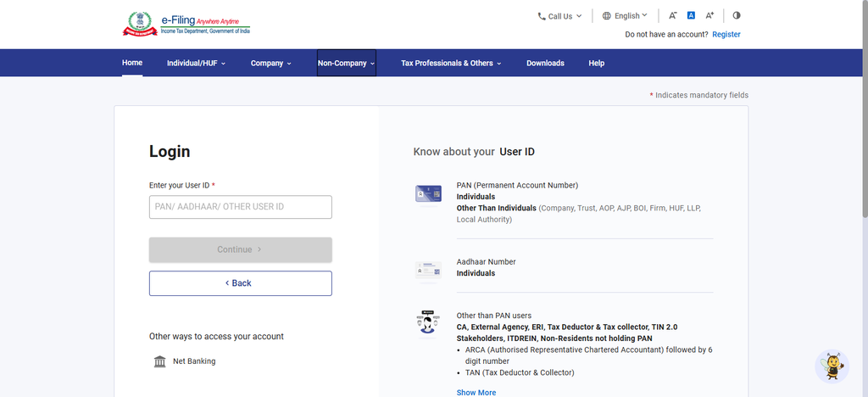868x397 pixels.
Task: Expand the Non-Company menu
Action: point(347,63)
